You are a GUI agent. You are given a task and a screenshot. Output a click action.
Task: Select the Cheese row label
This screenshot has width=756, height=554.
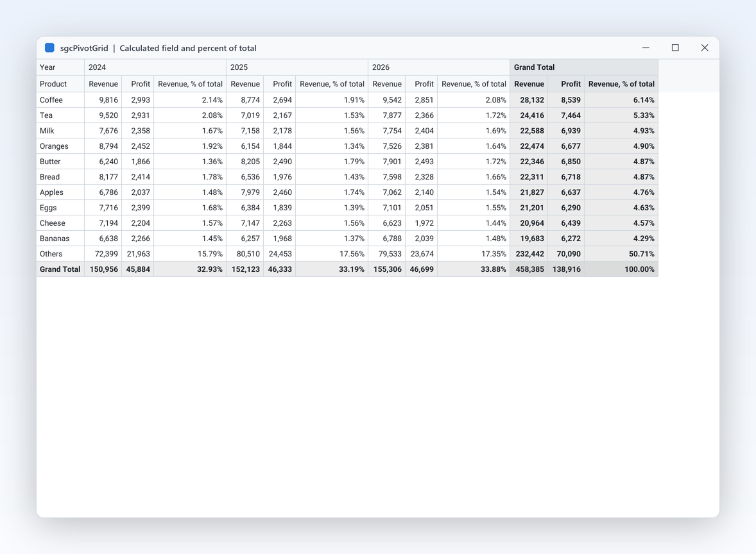click(x=60, y=223)
